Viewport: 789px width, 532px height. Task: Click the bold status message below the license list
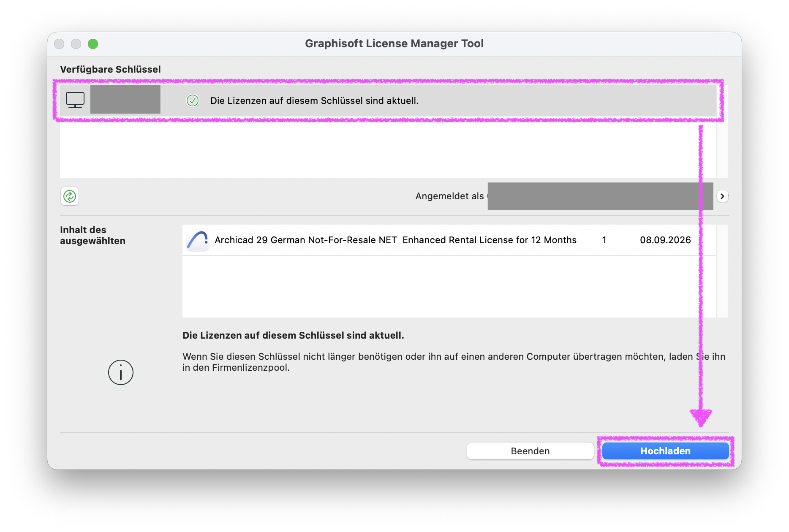[293, 335]
